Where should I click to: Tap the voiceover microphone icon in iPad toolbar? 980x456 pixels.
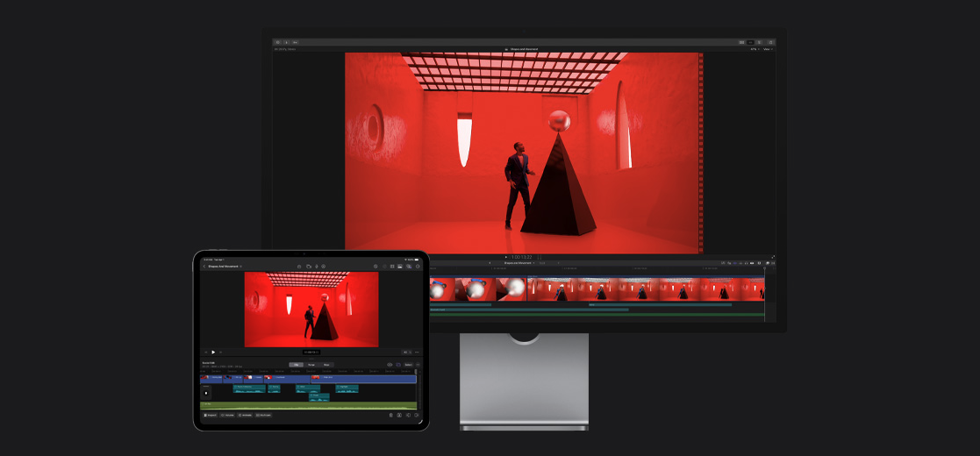[x=316, y=266]
